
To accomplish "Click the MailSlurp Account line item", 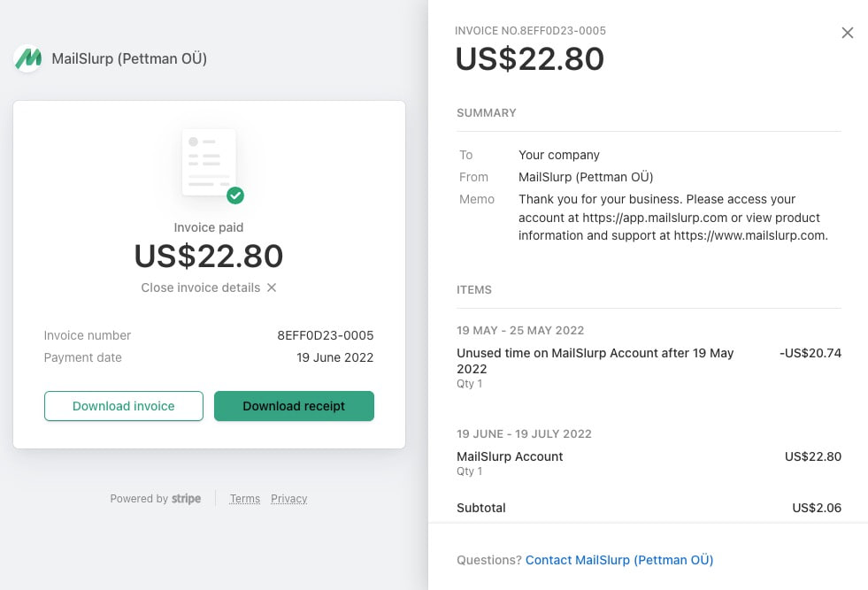I will (509, 456).
